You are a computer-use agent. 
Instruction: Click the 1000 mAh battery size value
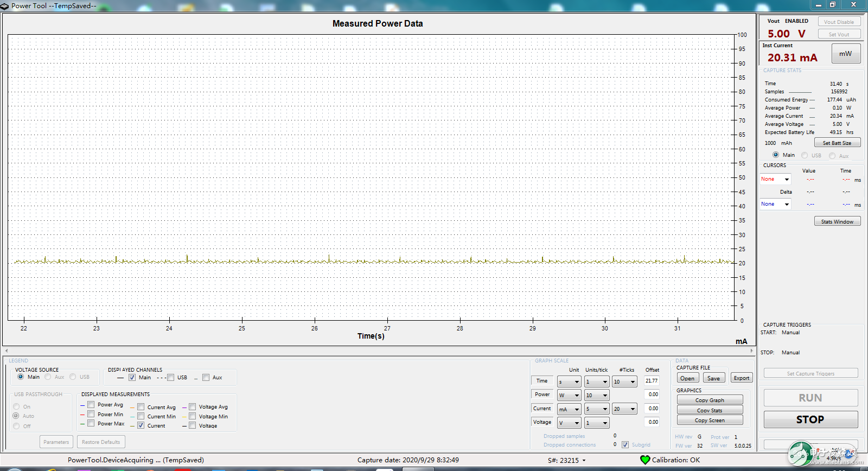click(x=778, y=143)
